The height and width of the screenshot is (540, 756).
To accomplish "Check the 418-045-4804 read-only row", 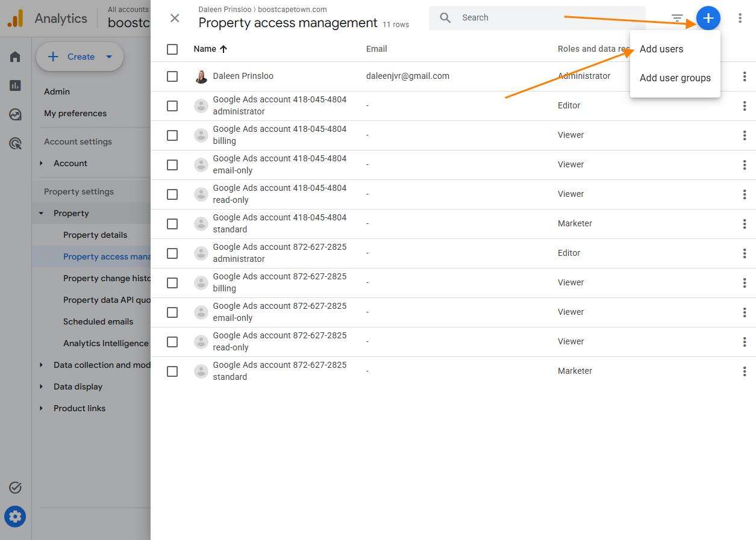I will point(172,194).
